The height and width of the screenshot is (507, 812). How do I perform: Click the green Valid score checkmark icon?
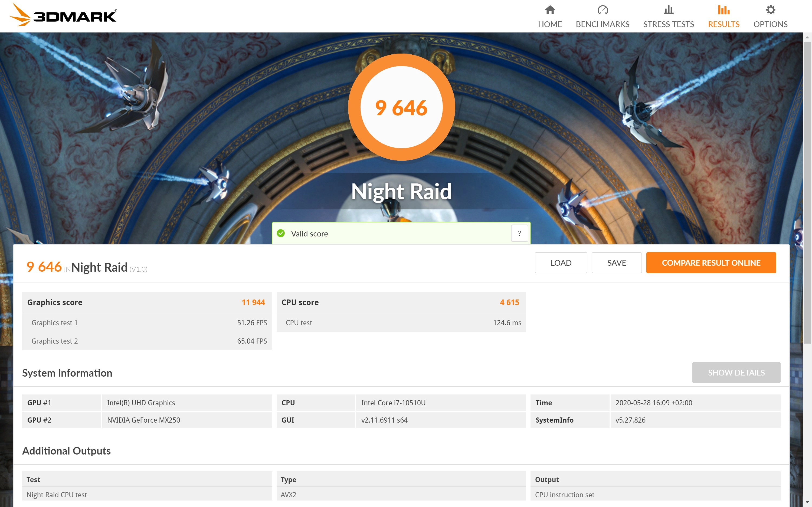pos(281,233)
